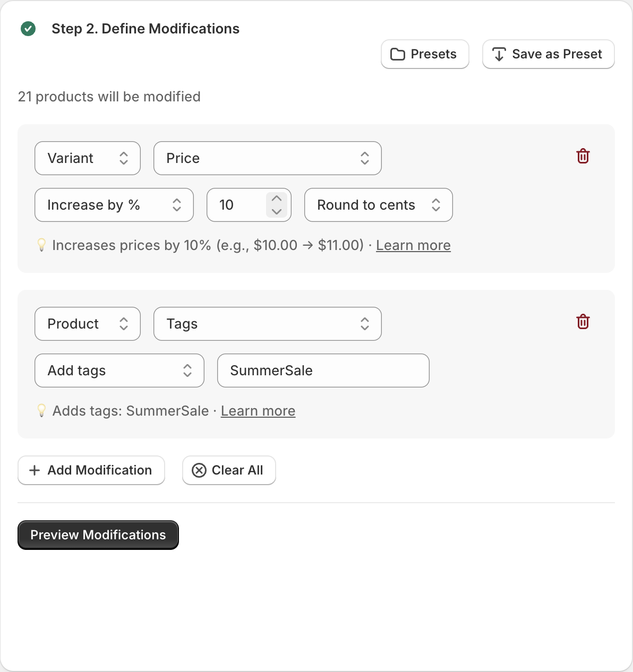The width and height of the screenshot is (633, 672).
Task: Click the 'Adds tags: SummerSale' hint text
Action: (131, 411)
